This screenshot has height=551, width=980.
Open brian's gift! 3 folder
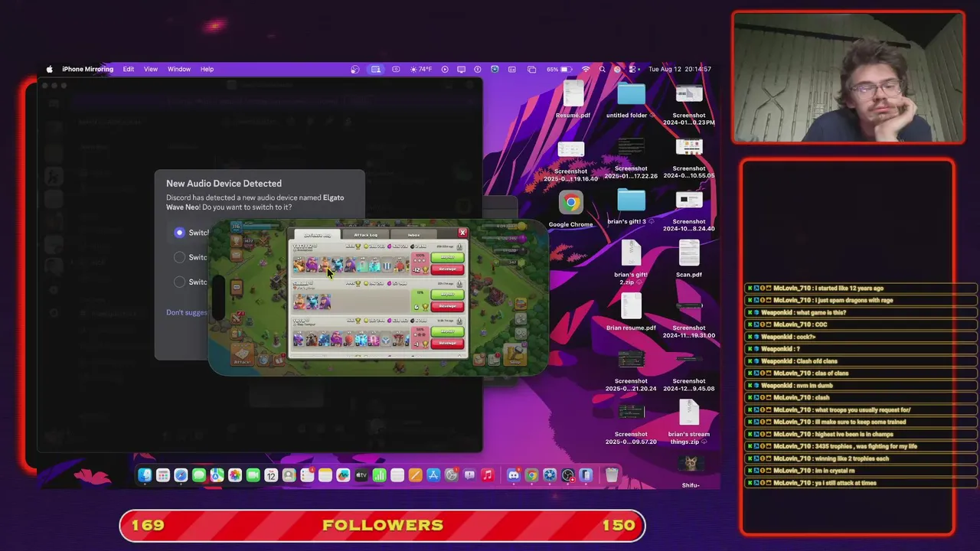click(631, 205)
